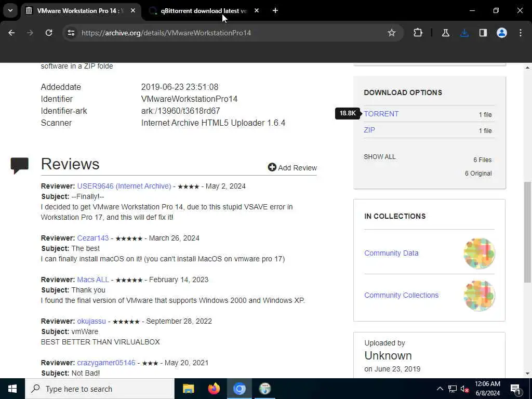The width and height of the screenshot is (532, 399).
Task: Go back to the previous page
Action: (11, 33)
